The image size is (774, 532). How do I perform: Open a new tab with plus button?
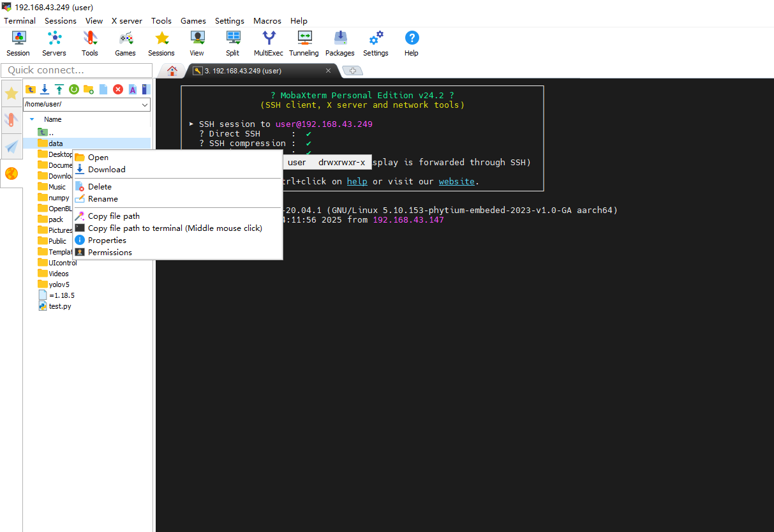click(353, 71)
